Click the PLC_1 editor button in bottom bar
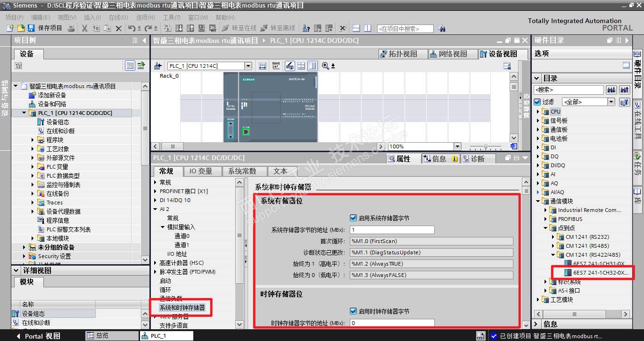Screen dimensions: 644x341 [x=166, y=336]
